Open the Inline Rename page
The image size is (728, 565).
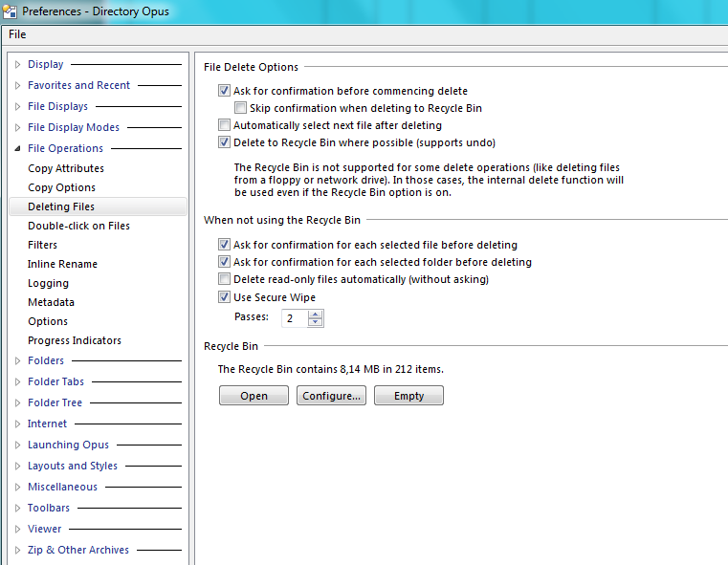[62, 264]
